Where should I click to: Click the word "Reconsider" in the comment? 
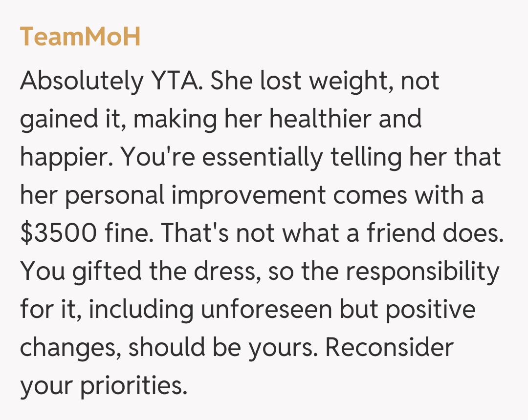[x=390, y=348]
